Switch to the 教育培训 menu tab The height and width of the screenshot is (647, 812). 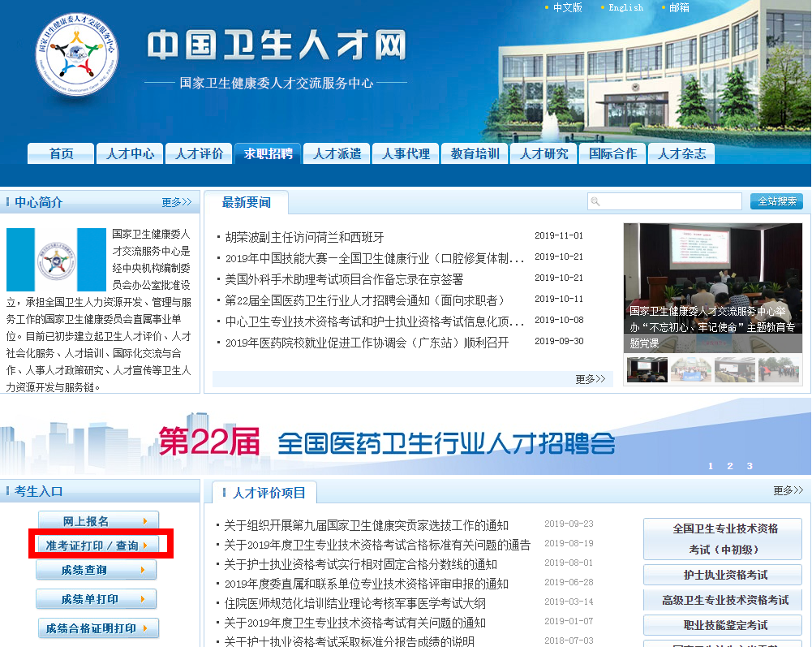[475, 153]
